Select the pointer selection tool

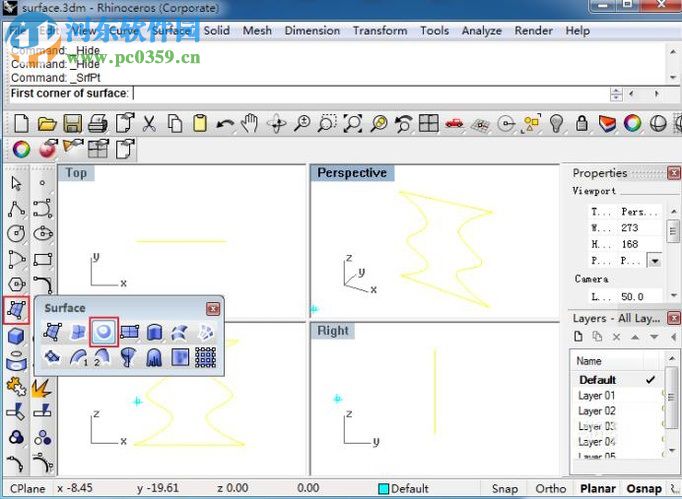[16, 183]
